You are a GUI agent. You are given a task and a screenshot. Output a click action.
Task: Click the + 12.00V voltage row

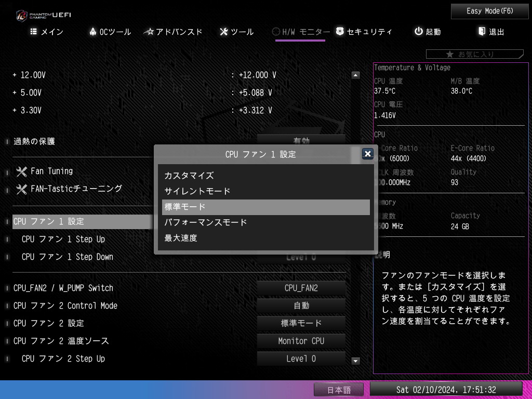tap(145, 75)
